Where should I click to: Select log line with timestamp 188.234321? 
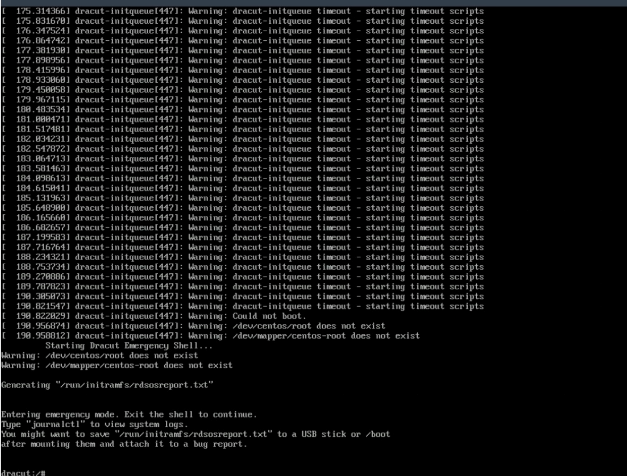tap(243, 257)
